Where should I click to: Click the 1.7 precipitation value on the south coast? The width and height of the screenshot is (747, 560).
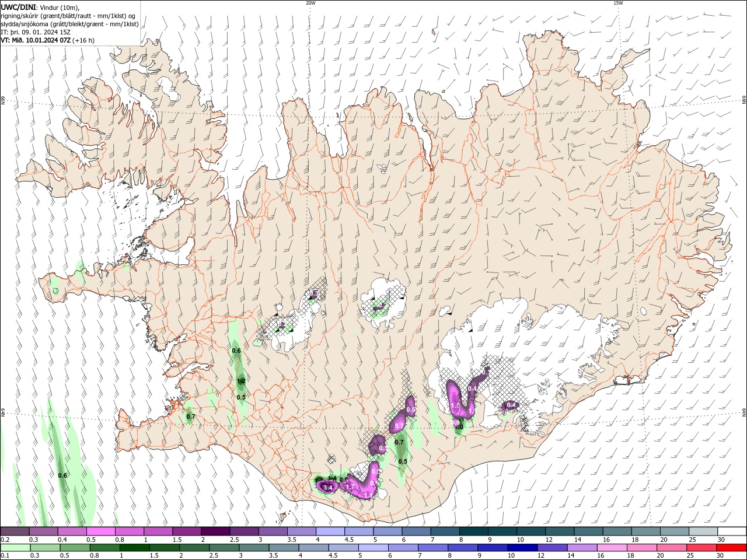pos(351,487)
